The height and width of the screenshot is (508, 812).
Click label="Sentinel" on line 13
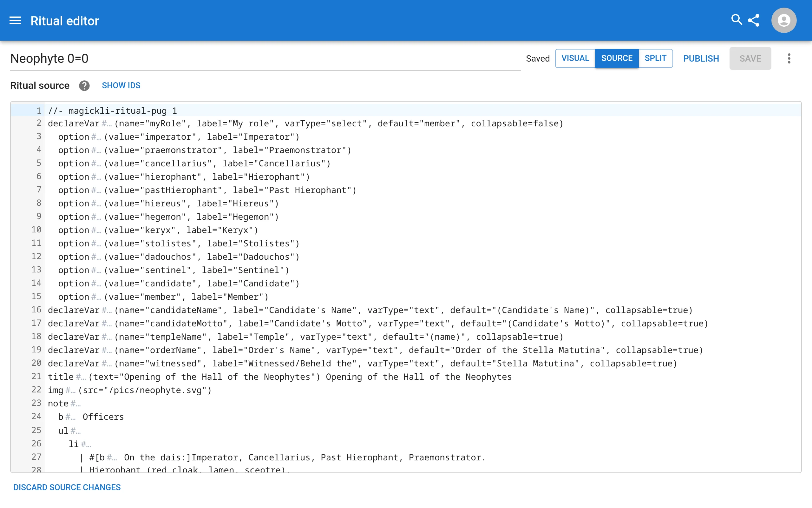[x=243, y=270]
